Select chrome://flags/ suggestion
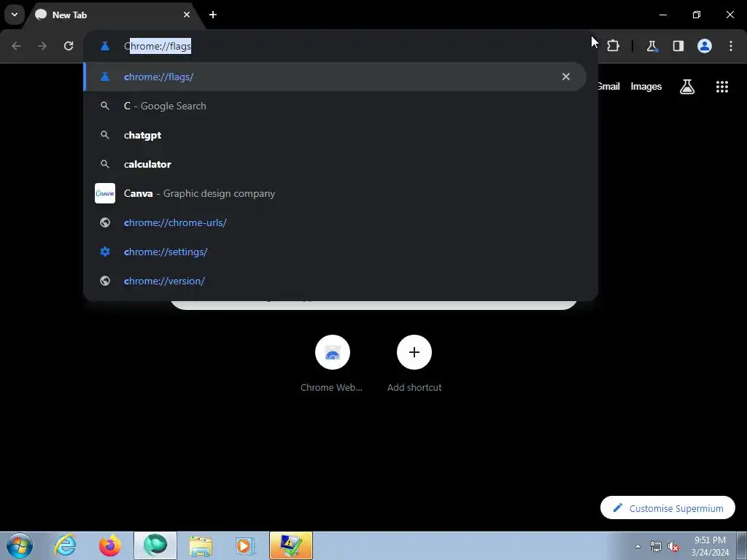 pyautogui.click(x=335, y=77)
